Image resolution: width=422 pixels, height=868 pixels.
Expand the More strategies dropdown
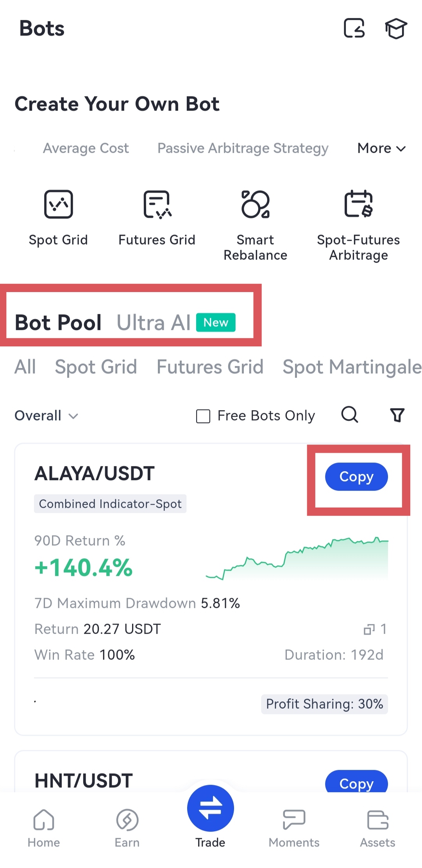click(381, 148)
